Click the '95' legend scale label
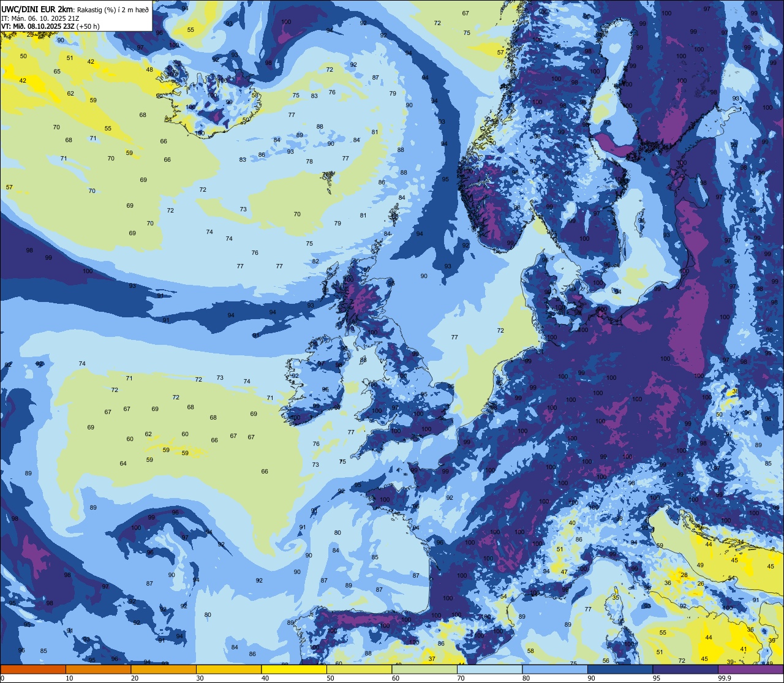Image resolution: width=784 pixels, height=683 pixels. [x=656, y=678]
